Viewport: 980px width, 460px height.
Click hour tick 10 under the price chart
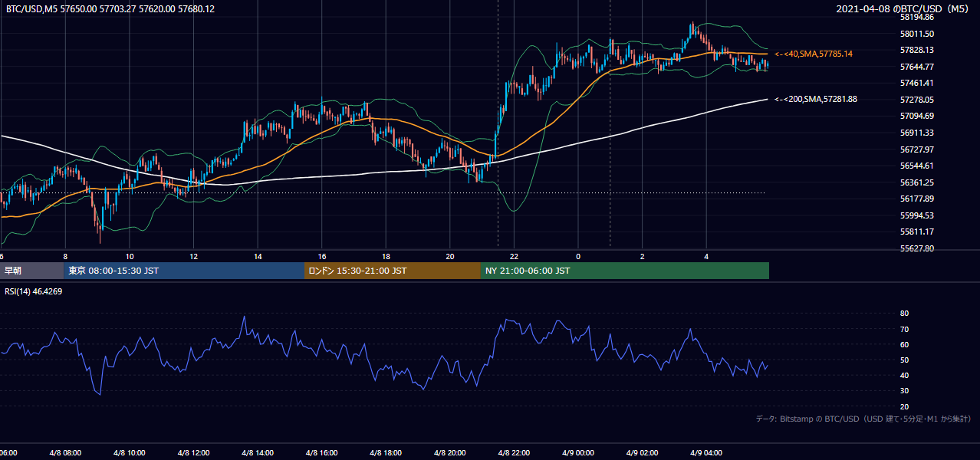130,256
